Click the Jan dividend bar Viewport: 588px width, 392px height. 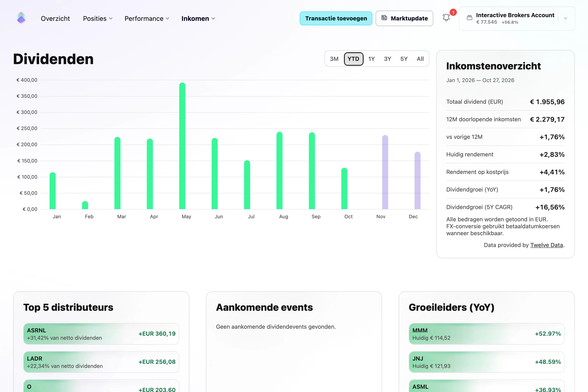click(x=52, y=191)
